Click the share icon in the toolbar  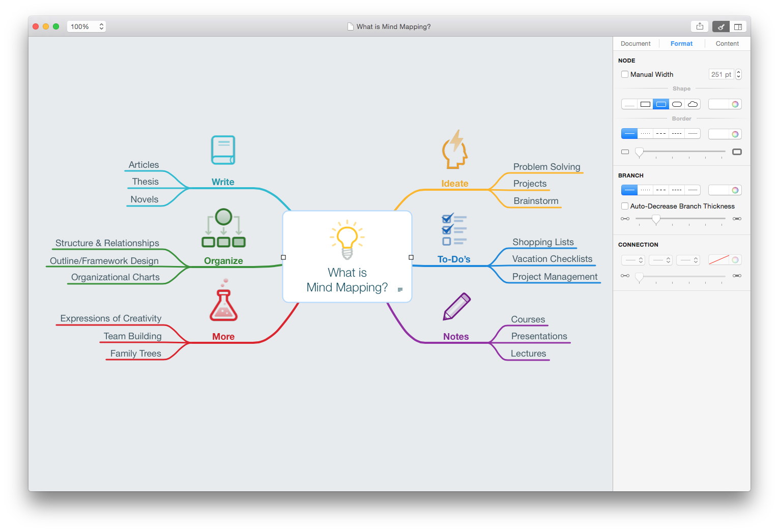click(700, 26)
